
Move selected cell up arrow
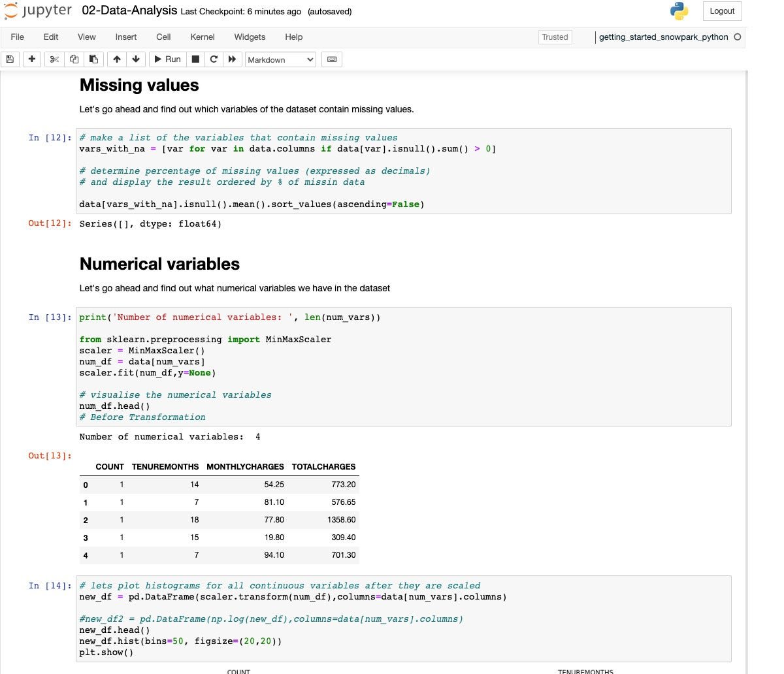coord(116,59)
